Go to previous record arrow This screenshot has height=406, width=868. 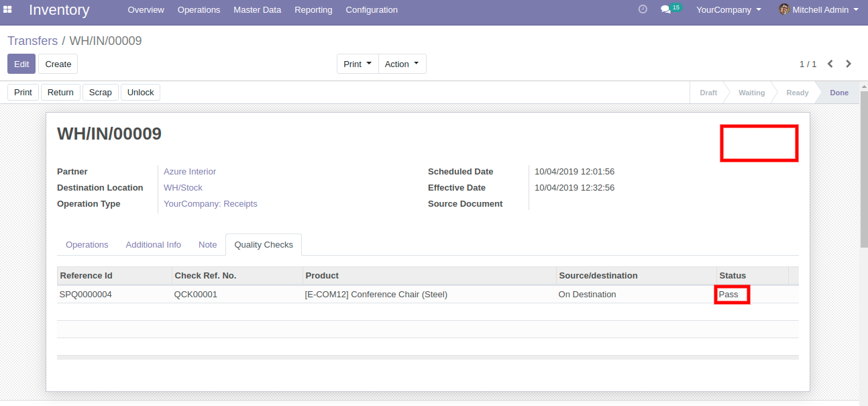tap(830, 64)
